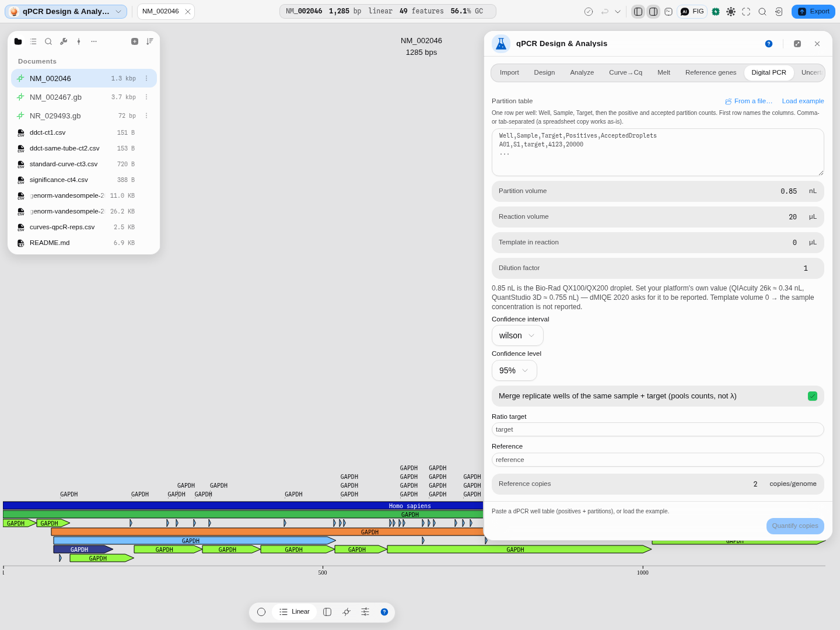
Task: Toggle the left sidebar panel layout button
Action: 638,12
